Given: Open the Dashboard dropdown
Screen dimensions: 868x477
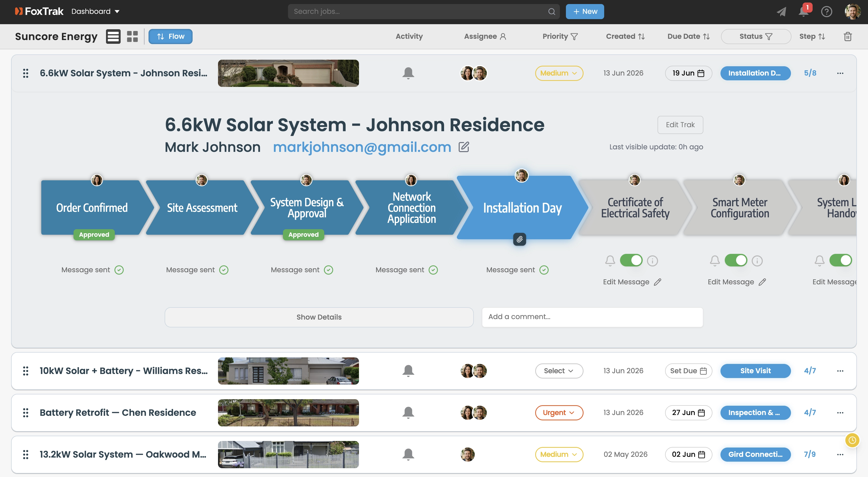Looking at the screenshot, I should 95,12.
